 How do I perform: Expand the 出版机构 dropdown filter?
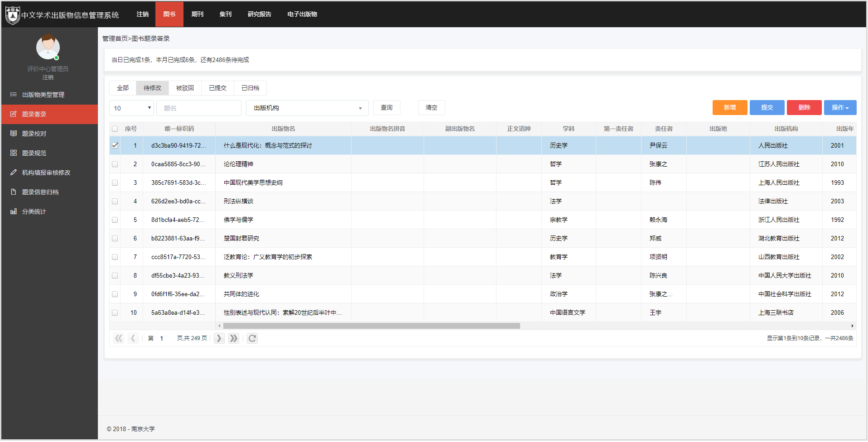[x=307, y=108]
